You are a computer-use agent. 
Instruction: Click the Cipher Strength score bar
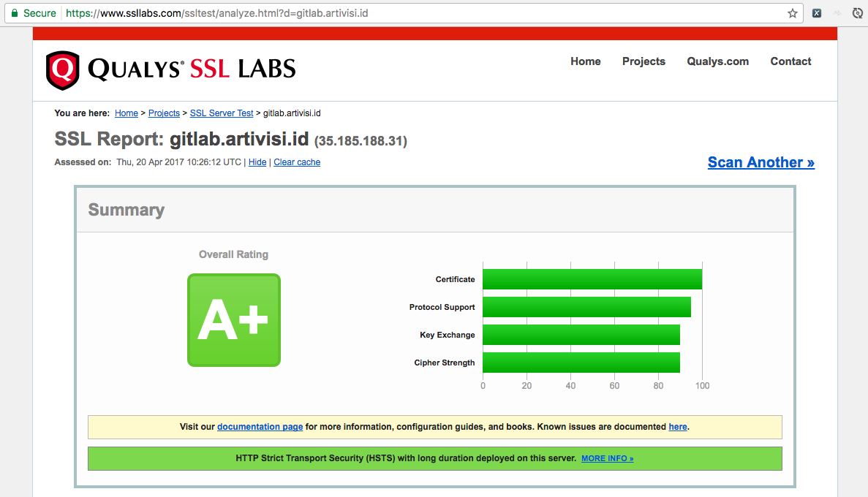tap(581, 363)
